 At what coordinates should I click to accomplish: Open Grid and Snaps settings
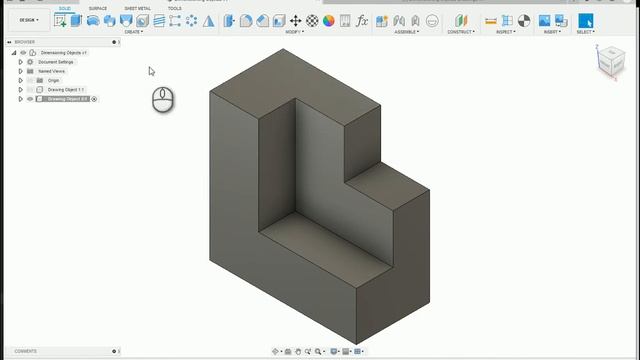click(x=346, y=351)
